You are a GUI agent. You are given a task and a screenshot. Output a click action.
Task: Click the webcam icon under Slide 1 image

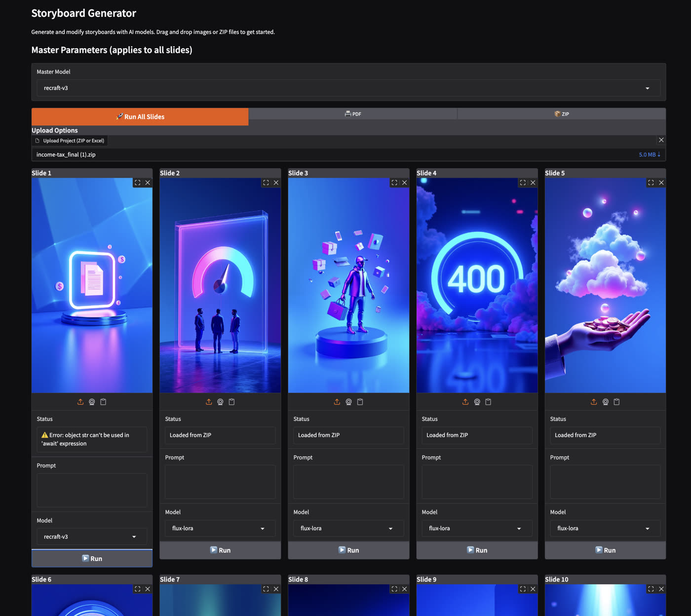coord(92,402)
